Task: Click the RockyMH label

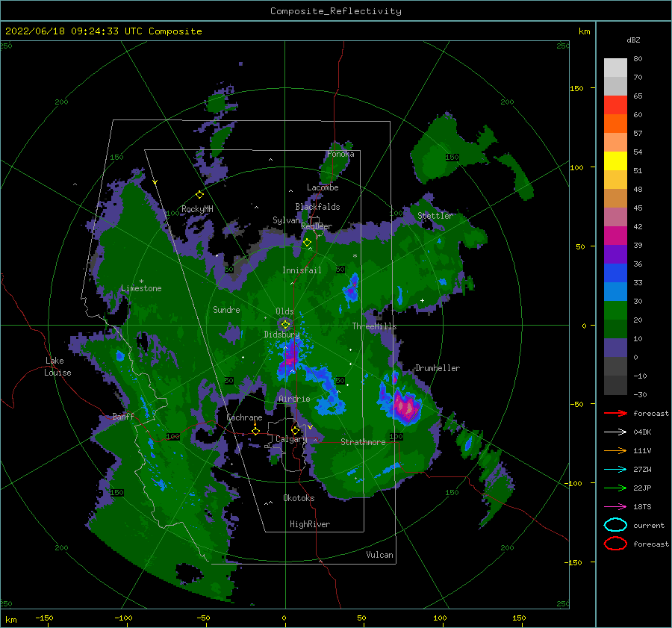Action: 197,209
